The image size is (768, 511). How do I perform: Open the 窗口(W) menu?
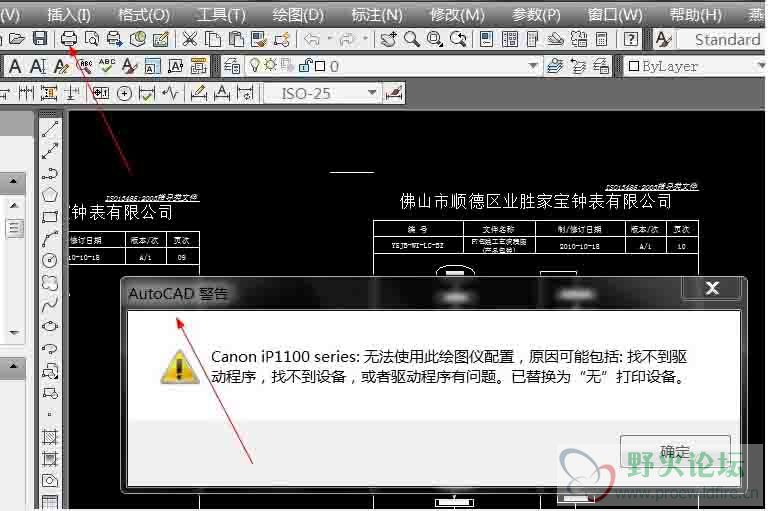615,15
